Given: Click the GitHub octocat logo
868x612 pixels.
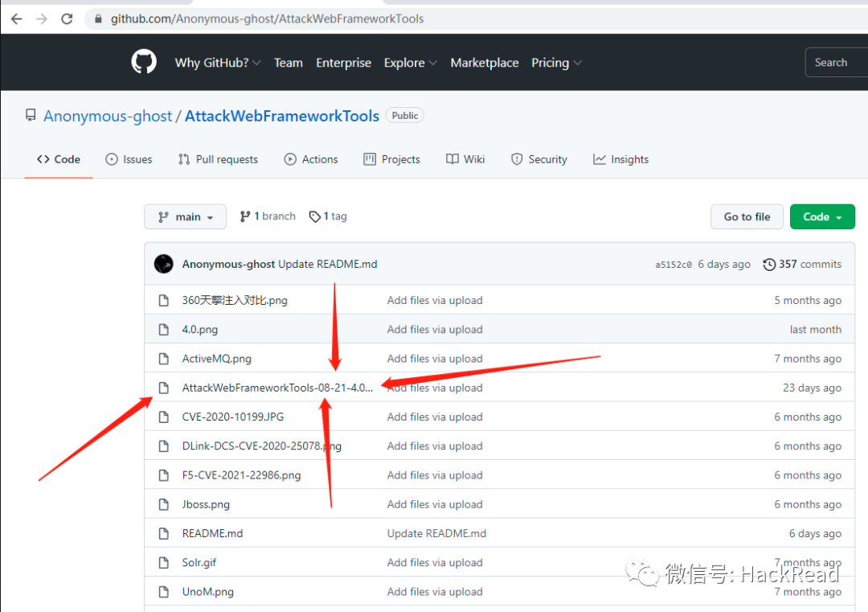Looking at the screenshot, I should pyautogui.click(x=144, y=61).
